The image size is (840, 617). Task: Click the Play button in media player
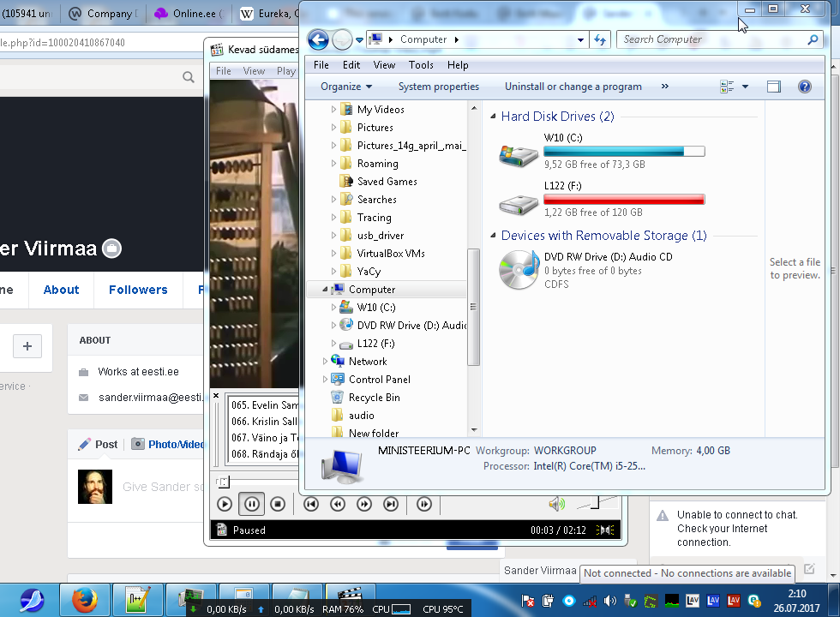tap(225, 504)
